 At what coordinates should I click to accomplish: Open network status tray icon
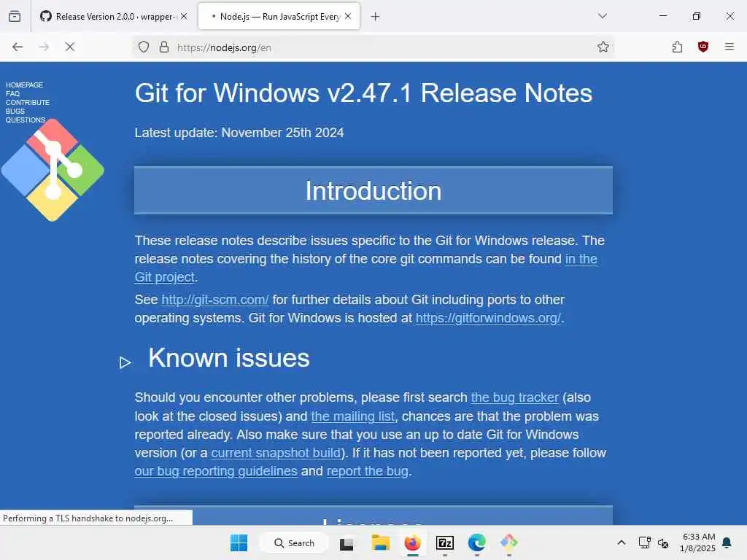pyautogui.click(x=644, y=542)
